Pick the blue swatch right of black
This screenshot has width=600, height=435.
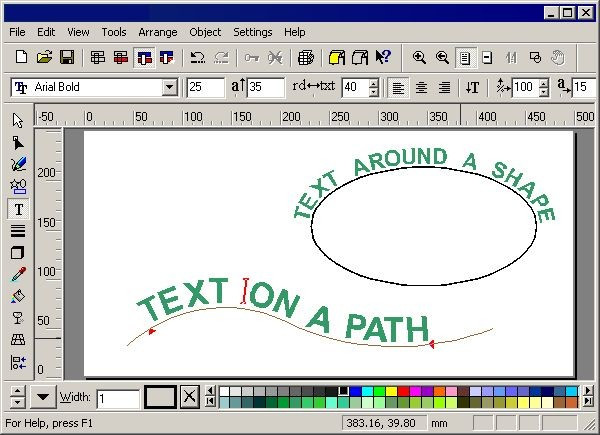tap(355, 391)
